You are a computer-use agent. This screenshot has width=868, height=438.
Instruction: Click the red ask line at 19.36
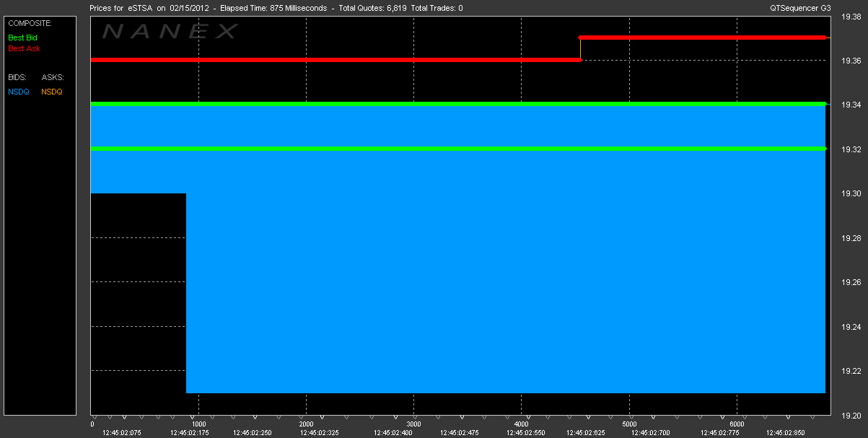coord(336,60)
